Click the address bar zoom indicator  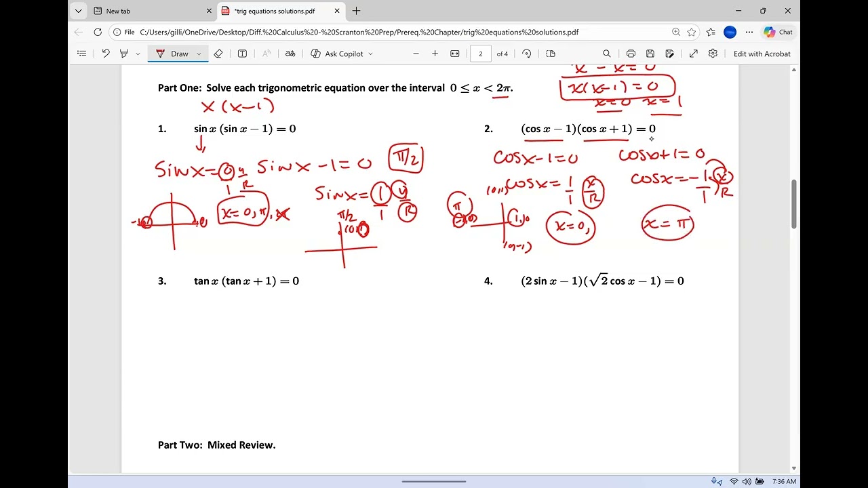[676, 32]
